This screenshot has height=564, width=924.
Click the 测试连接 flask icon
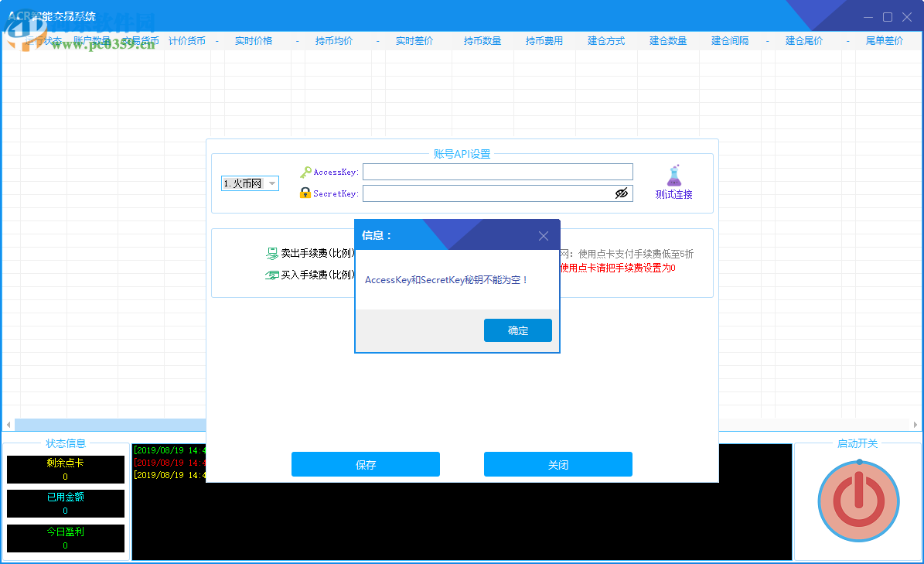tap(673, 176)
